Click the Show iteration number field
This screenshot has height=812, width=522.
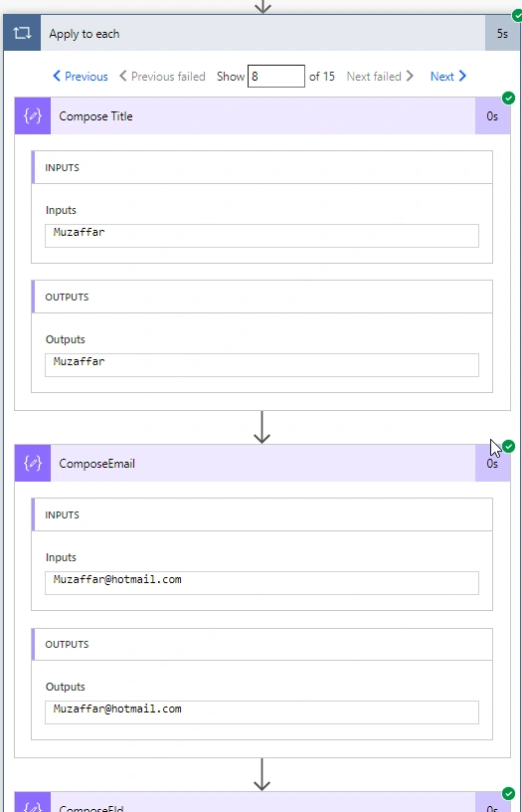[x=276, y=76]
